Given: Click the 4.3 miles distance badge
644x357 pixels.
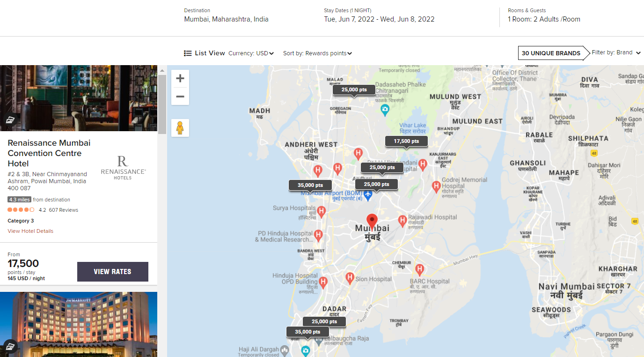Looking at the screenshot, I should [19, 200].
